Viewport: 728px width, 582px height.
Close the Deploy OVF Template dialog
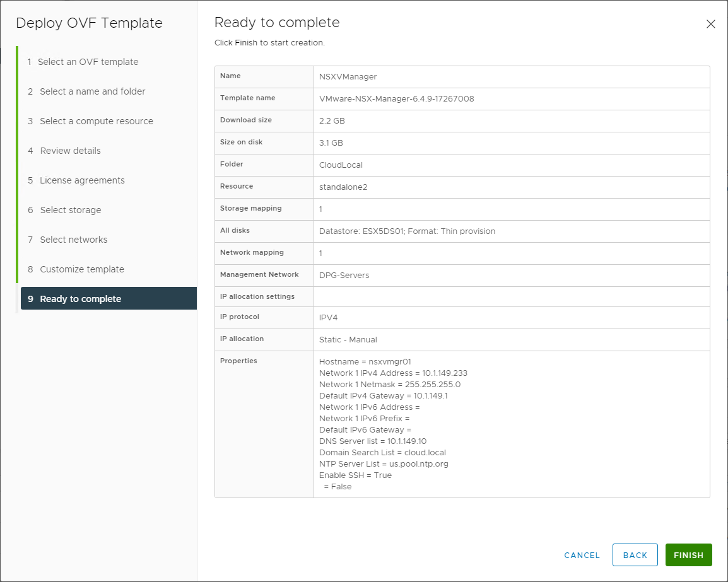click(710, 24)
